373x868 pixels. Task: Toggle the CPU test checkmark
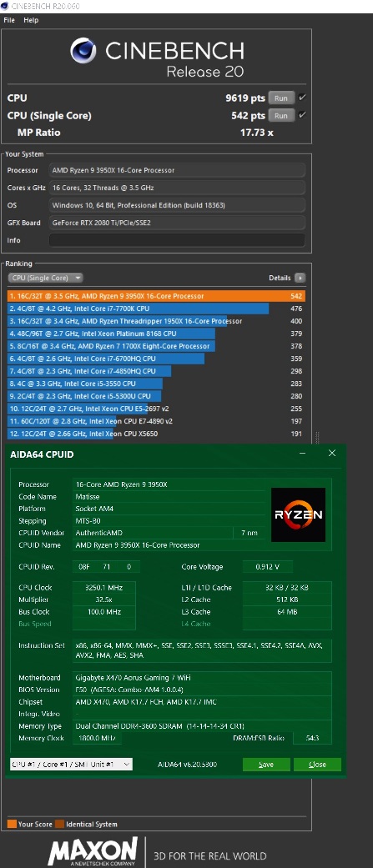[302, 98]
